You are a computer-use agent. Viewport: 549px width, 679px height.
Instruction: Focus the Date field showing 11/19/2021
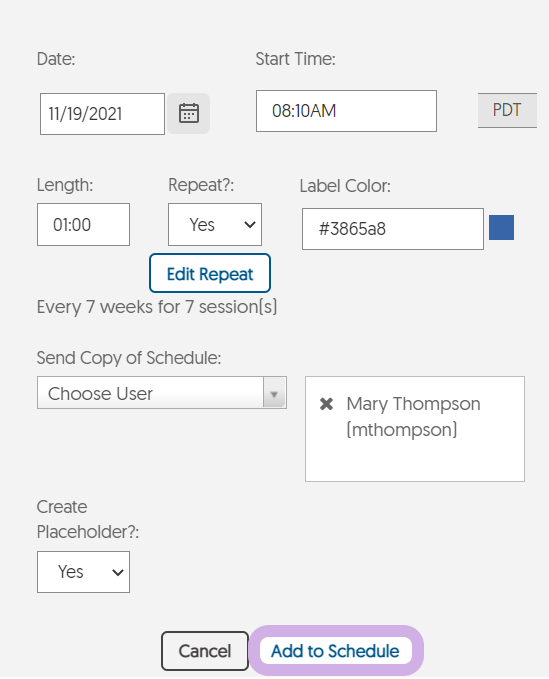[102, 114]
